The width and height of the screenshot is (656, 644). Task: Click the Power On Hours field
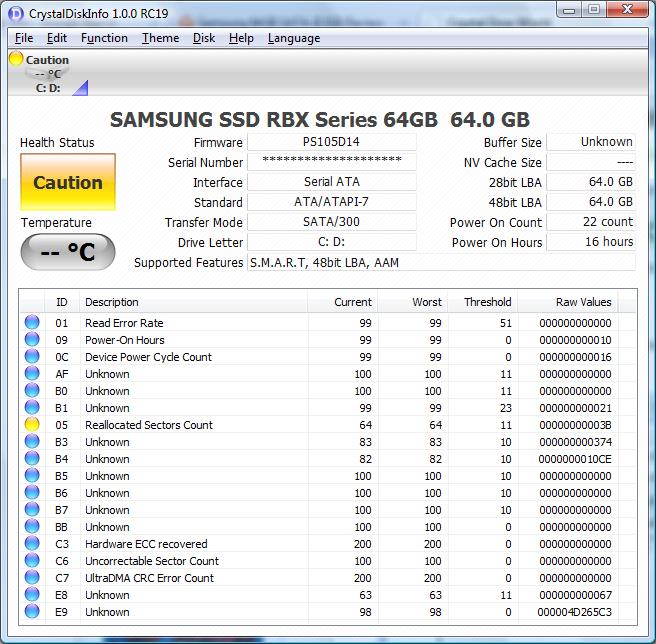[591, 242]
